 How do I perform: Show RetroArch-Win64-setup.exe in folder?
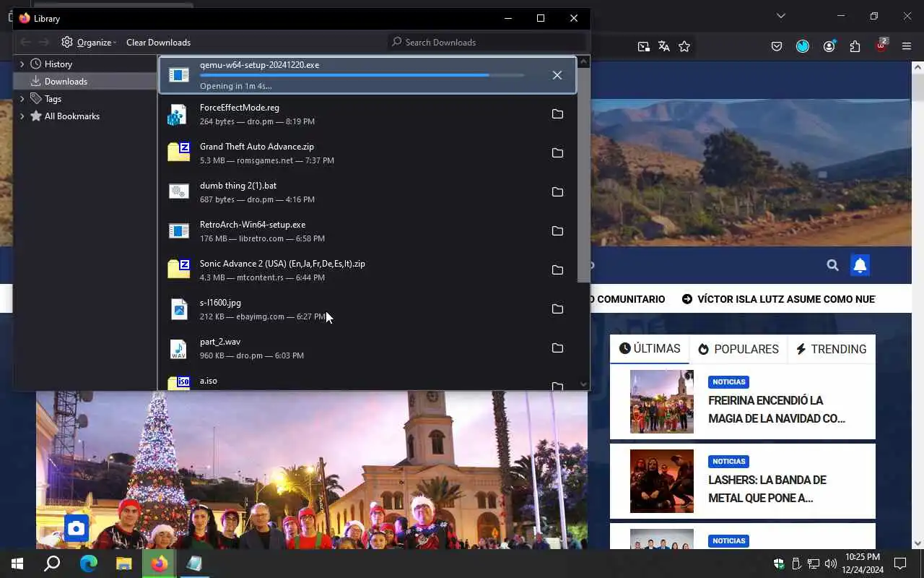tap(557, 231)
